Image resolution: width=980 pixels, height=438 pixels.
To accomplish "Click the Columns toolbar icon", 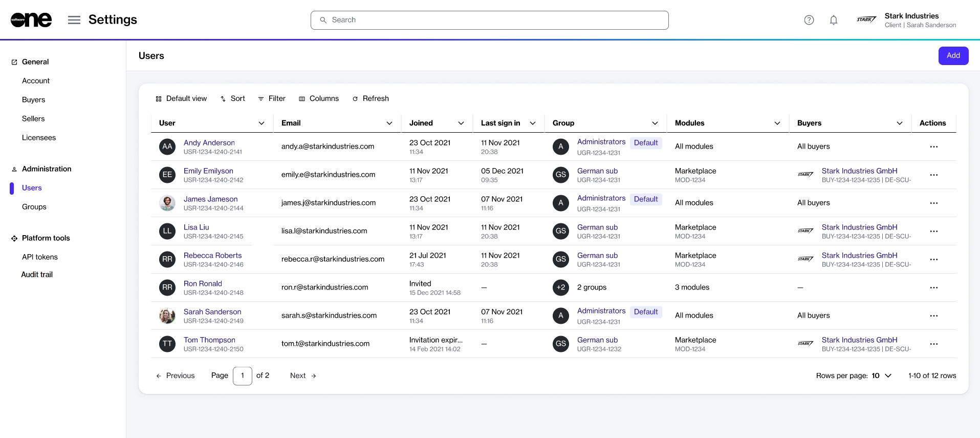I will (302, 99).
